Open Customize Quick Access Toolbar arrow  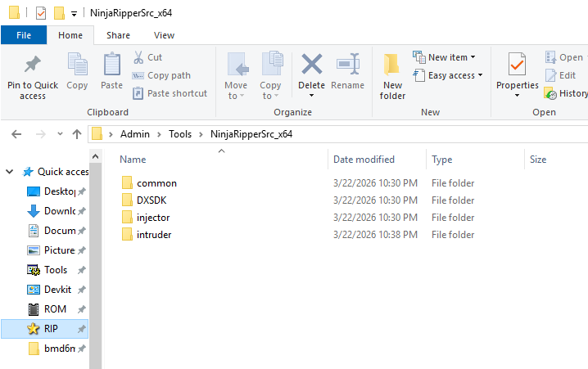tap(75, 14)
